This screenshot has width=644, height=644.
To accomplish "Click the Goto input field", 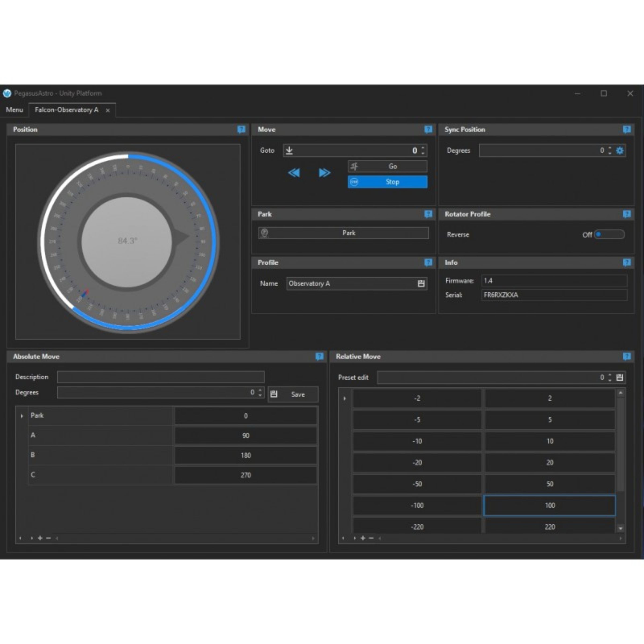I will tap(355, 151).
